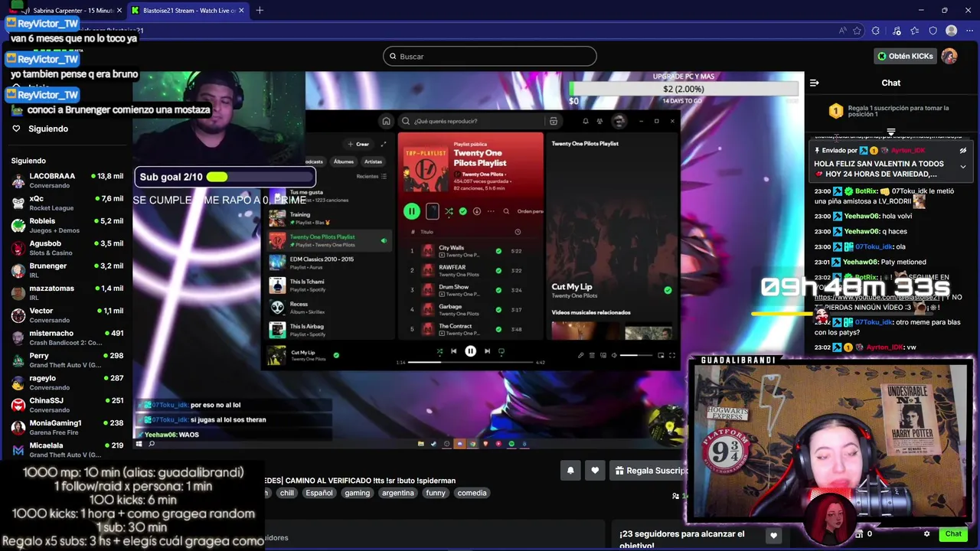
Task: Open Spotify friend activity icon
Action: tap(599, 121)
